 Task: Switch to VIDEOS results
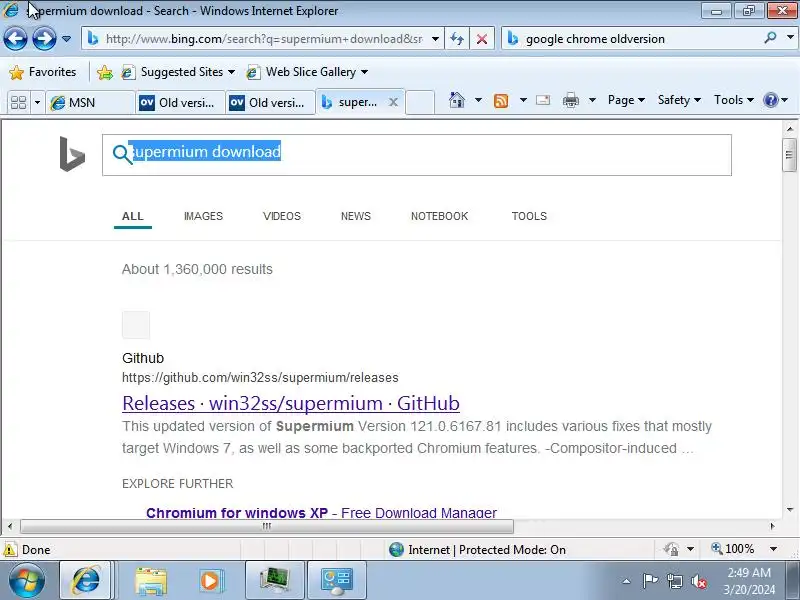[282, 216]
